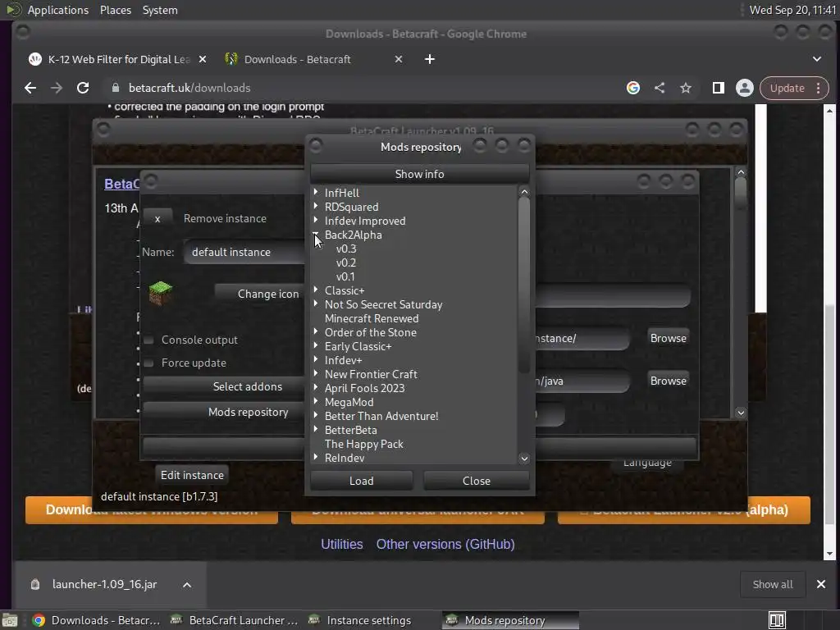Toggle the Console output checkbox
The height and width of the screenshot is (630, 840).
[149, 340]
